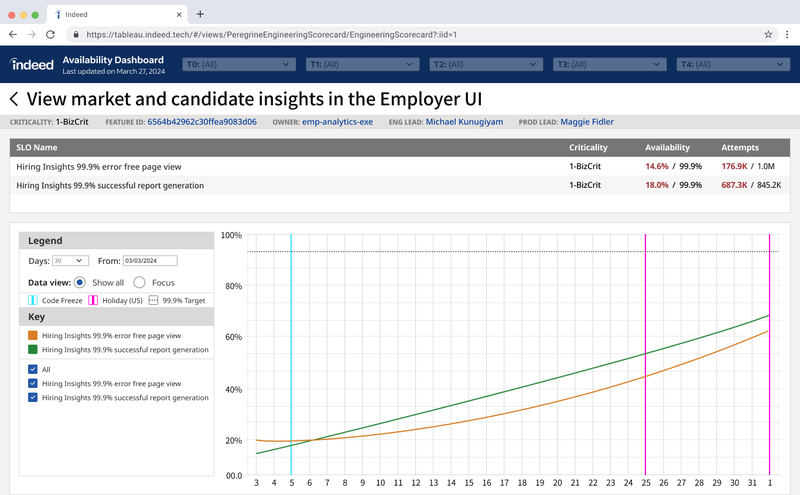Open the Days dropdown in the legend

(x=70, y=261)
